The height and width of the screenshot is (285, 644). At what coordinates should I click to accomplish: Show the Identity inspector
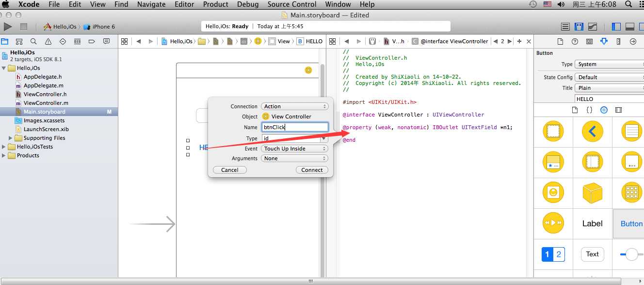coord(589,42)
